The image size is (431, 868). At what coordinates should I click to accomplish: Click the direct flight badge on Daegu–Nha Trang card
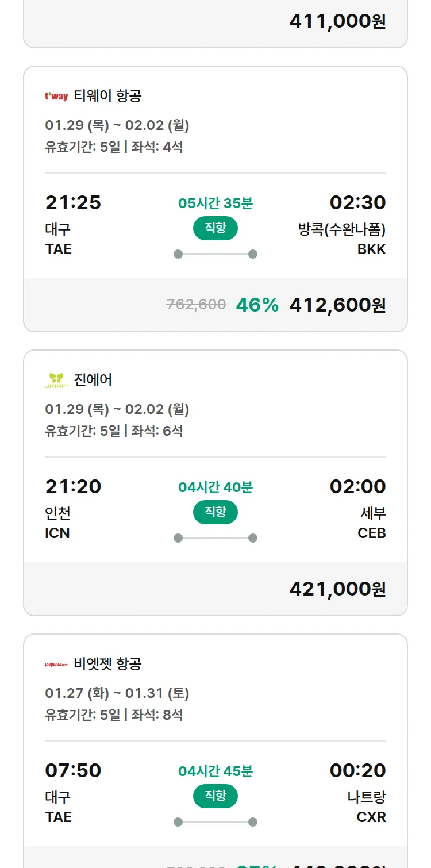click(x=215, y=796)
